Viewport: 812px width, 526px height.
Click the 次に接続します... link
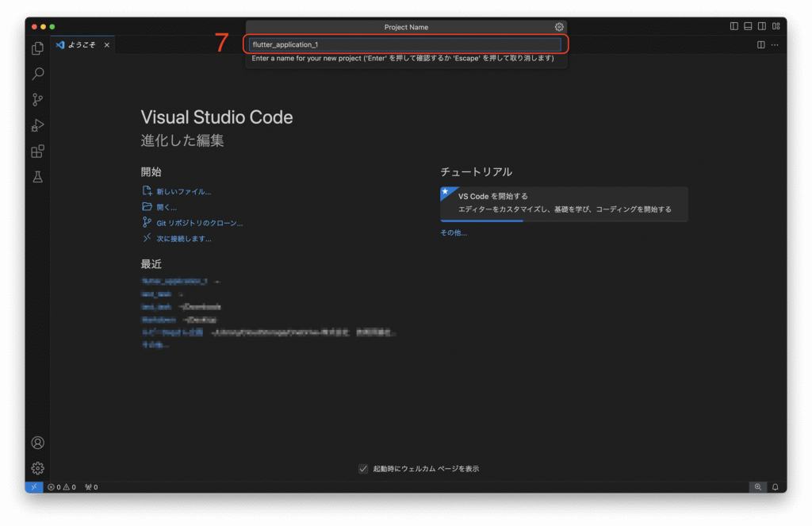coord(184,239)
